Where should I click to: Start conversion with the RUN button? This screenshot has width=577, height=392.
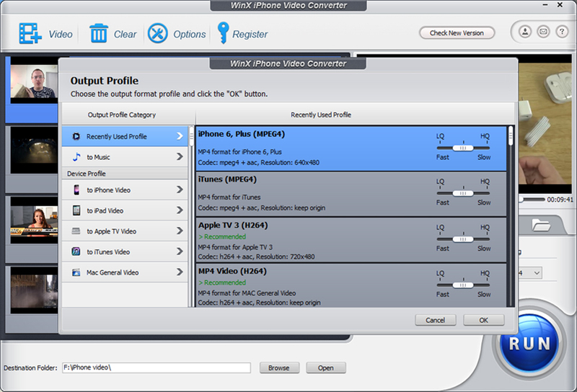(x=529, y=344)
